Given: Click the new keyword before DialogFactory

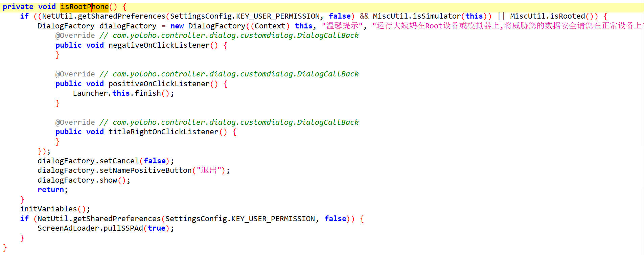Looking at the screenshot, I should pos(177,26).
